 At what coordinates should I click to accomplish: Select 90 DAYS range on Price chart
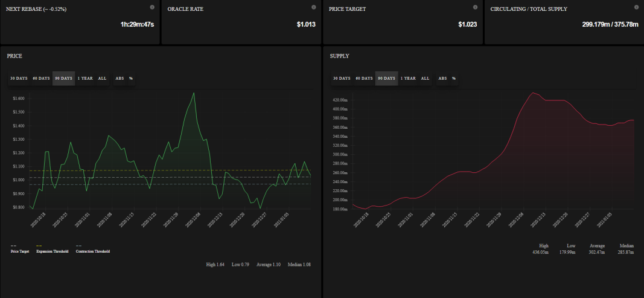[x=63, y=78]
